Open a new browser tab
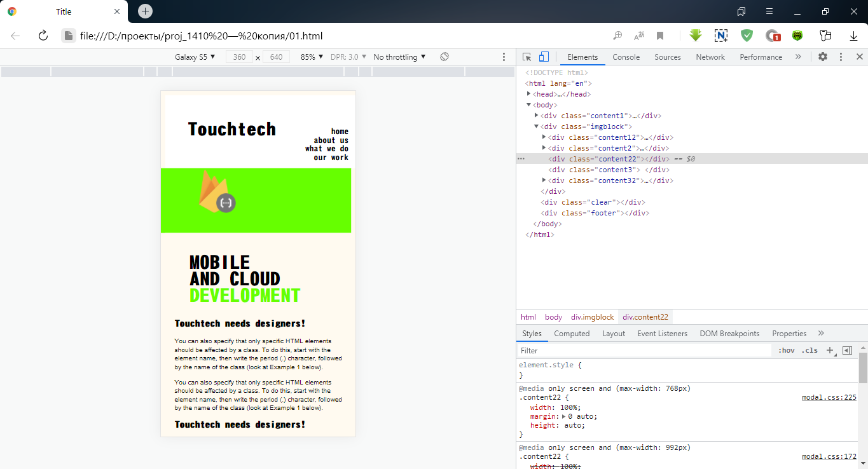Image resolution: width=868 pixels, height=469 pixels. click(146, 11)
